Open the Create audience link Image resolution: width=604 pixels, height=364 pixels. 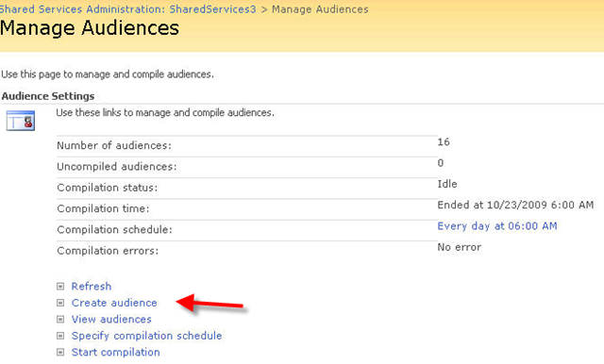tap(114, 303)
